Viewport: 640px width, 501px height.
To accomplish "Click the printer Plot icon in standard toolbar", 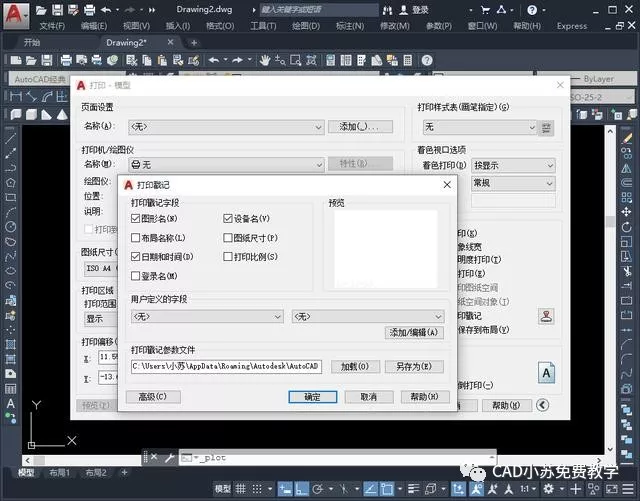I will (66, 60).
